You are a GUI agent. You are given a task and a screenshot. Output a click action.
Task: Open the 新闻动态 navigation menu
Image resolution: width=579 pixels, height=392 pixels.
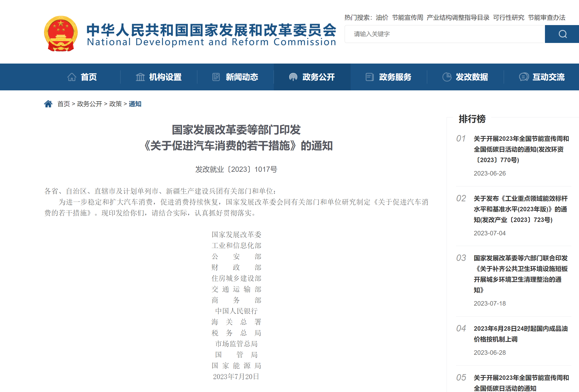point(242,77)
